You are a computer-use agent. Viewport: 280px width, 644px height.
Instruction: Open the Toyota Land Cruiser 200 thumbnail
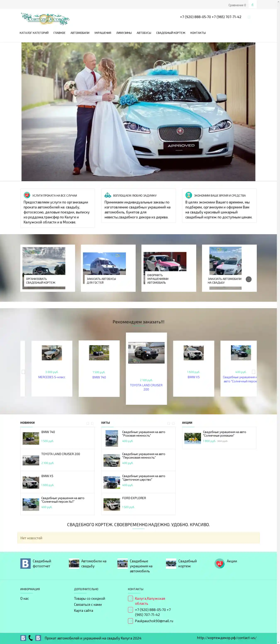point(146,352)
